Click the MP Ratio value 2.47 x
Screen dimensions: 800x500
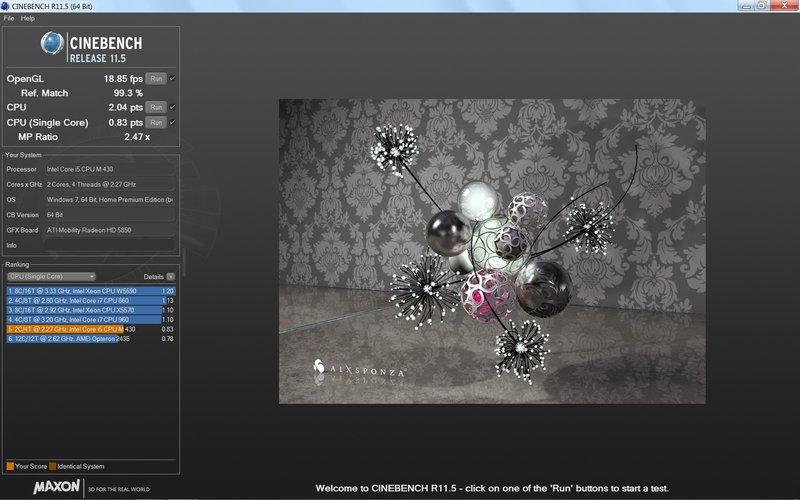pyautogui.click(x=137, y=137)
